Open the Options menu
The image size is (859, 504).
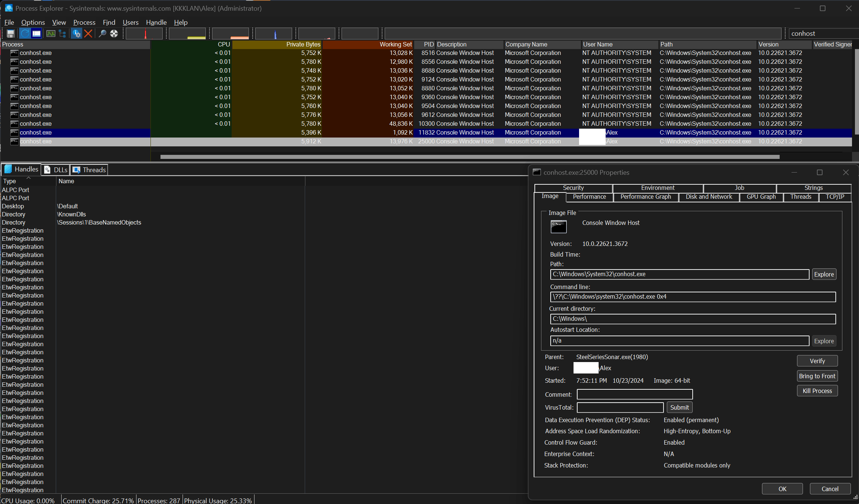[x=33, y=22]
